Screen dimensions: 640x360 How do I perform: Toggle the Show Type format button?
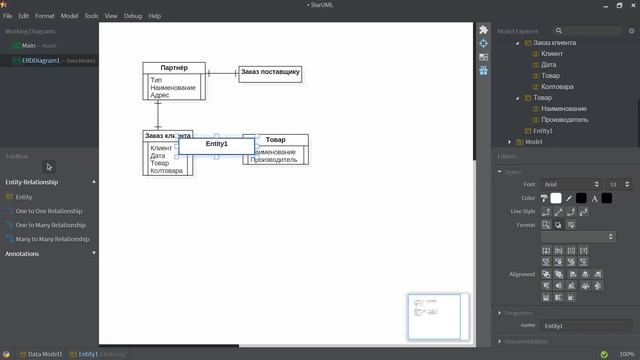pyautogui.click(x=584, y=251)
